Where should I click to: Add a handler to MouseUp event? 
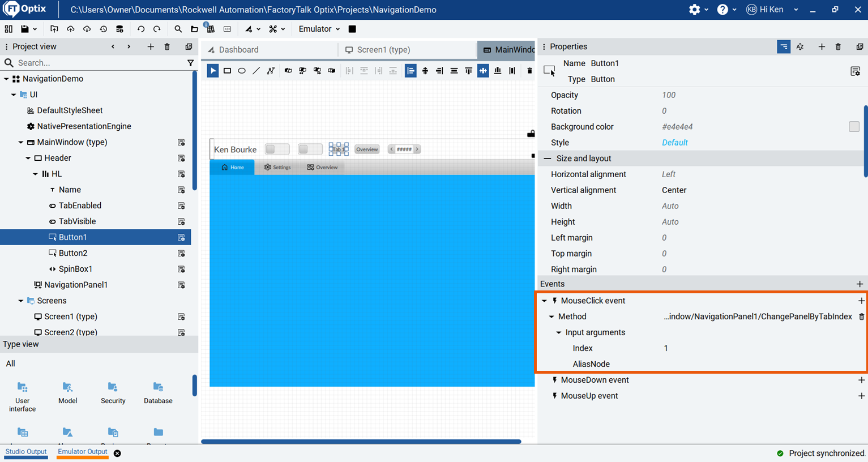pos(861,396)
